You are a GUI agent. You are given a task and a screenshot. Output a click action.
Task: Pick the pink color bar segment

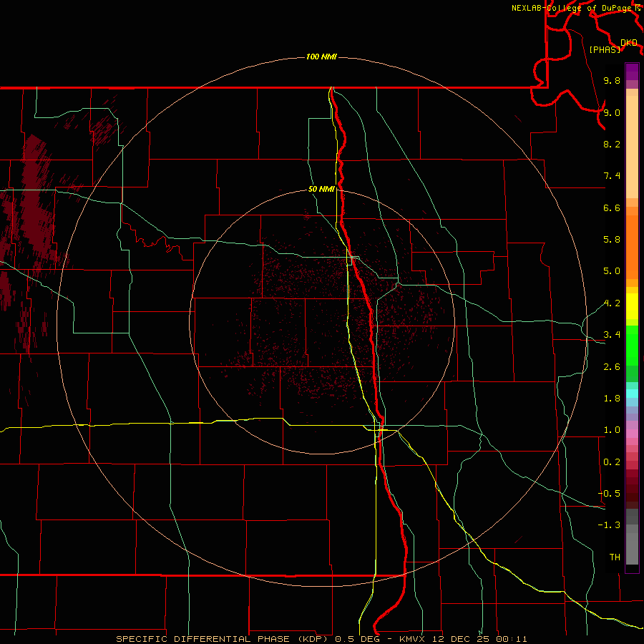click(632, 434)
